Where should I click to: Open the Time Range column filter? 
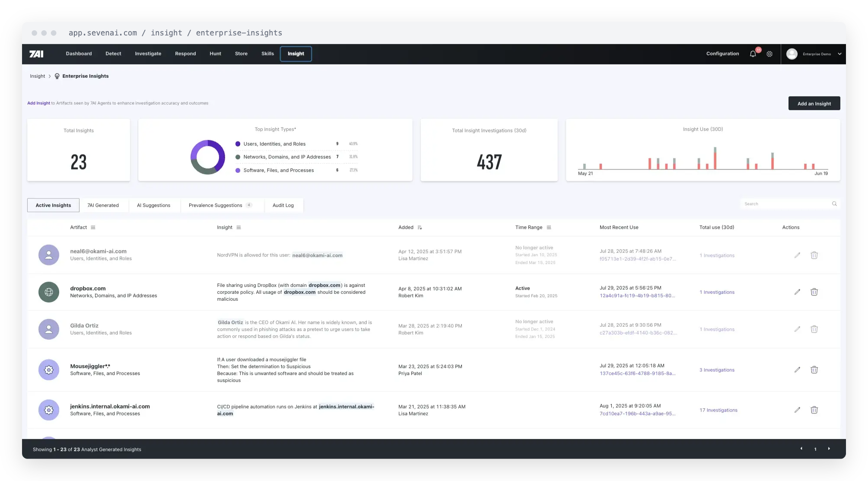point(549,227)
